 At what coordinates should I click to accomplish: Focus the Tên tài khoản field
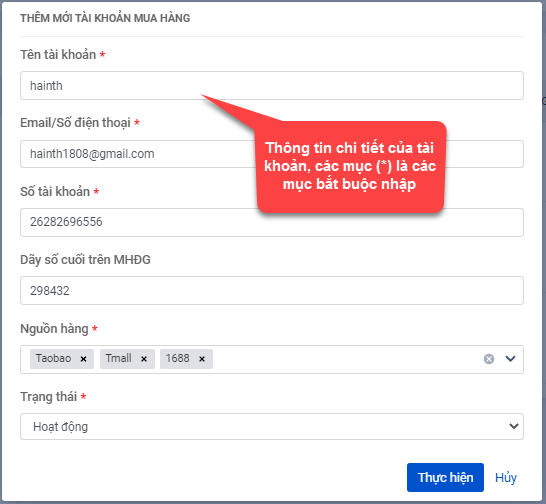[272, 85]
